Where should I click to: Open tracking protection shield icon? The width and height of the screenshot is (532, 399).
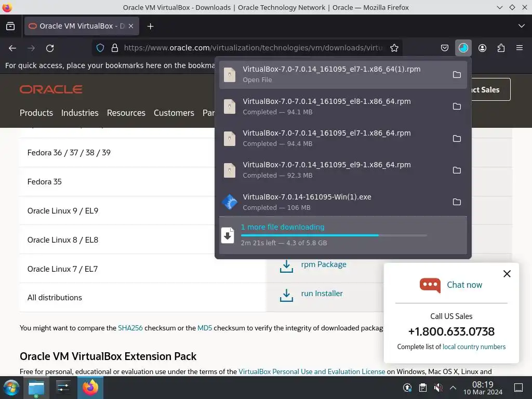[100, 48]
